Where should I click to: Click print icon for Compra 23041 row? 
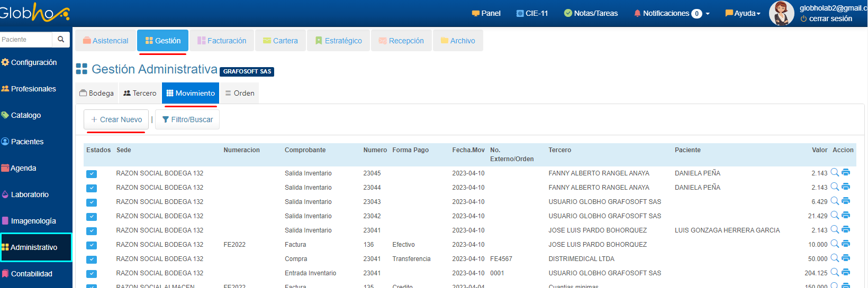846,258
